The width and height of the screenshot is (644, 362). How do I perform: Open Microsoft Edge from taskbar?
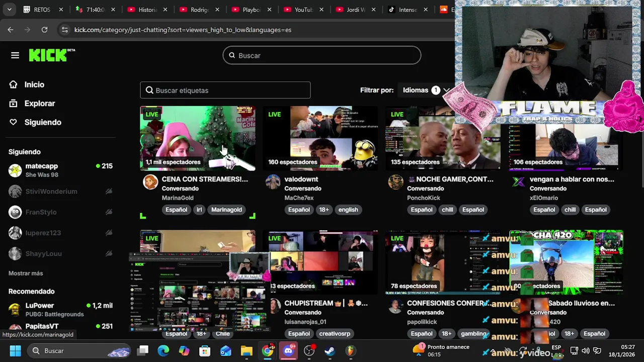tap(164, 350)
